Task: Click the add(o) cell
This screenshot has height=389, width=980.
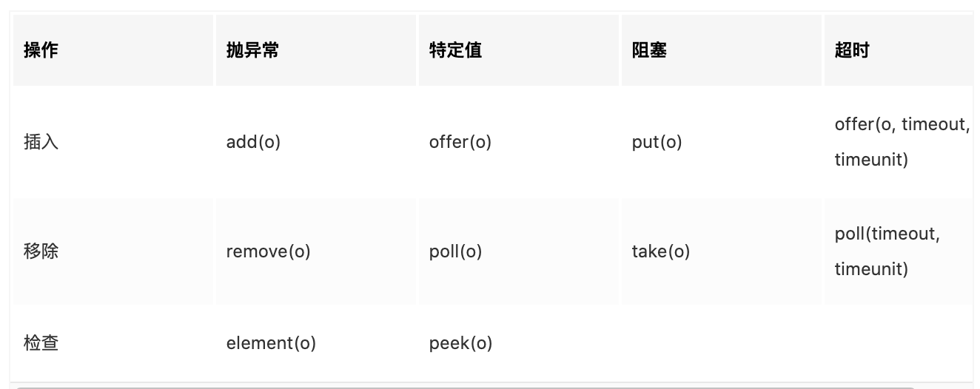Action: tap(253, 142)
